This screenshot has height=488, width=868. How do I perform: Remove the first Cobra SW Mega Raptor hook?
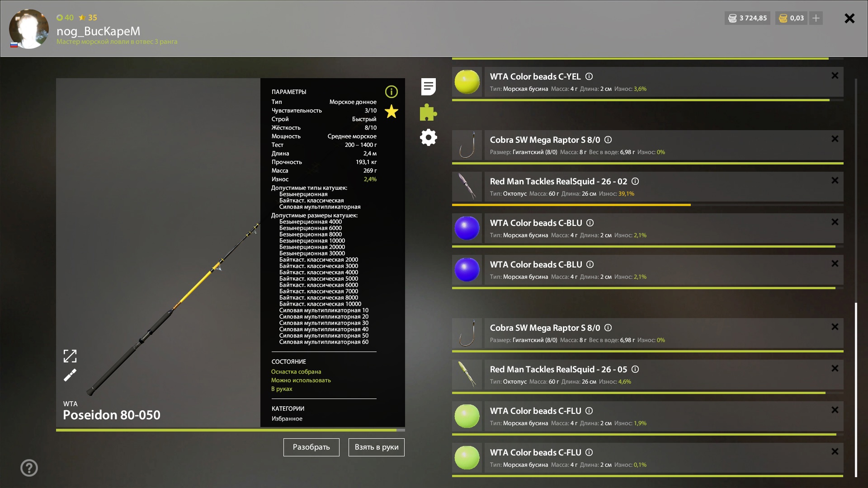[835, 139]
